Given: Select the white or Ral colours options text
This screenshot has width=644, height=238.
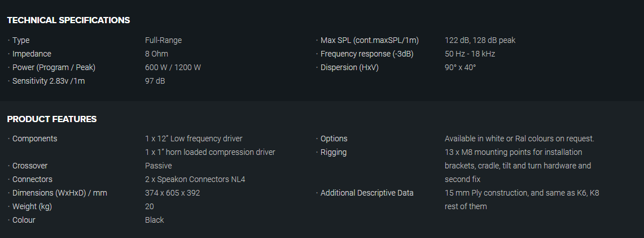Looking at the screenshot, I should 519,139.
